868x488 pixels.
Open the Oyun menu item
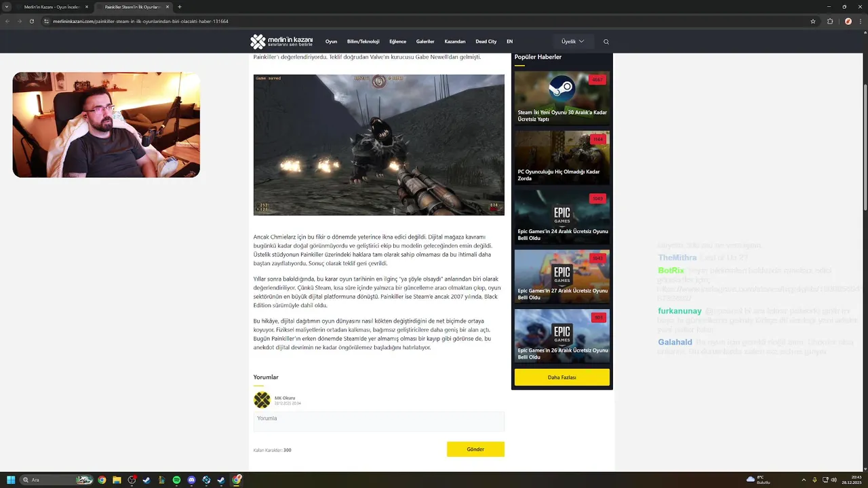point(331,41)
